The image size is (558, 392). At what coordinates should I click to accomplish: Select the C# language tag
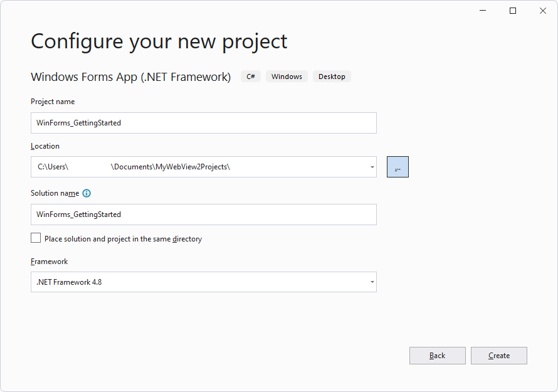pyautogui.click(x=250, y=76)
